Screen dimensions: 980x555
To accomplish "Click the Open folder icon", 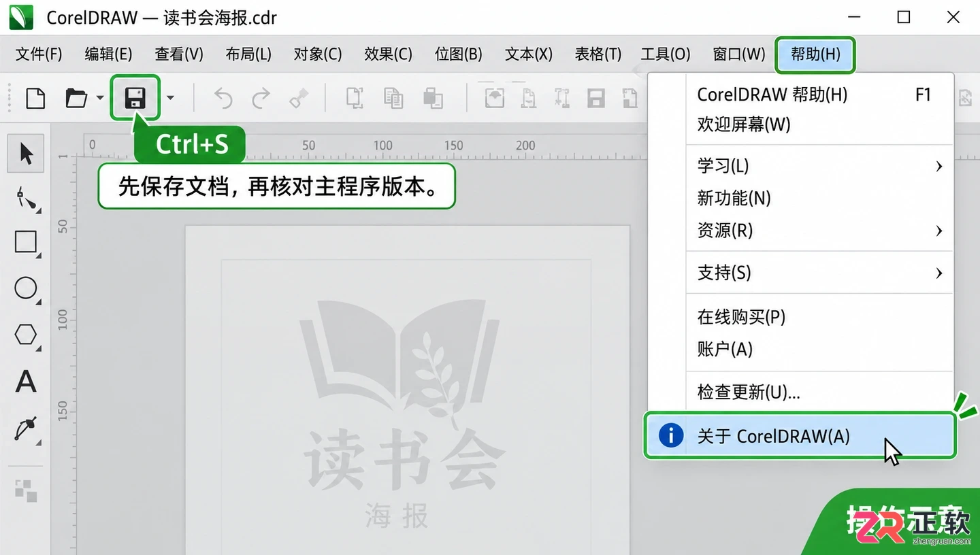I will 76,99.
